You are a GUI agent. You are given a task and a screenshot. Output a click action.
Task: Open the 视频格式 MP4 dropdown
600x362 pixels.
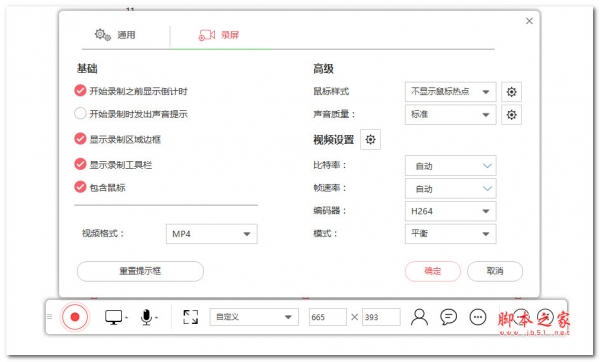coord(212,234)
